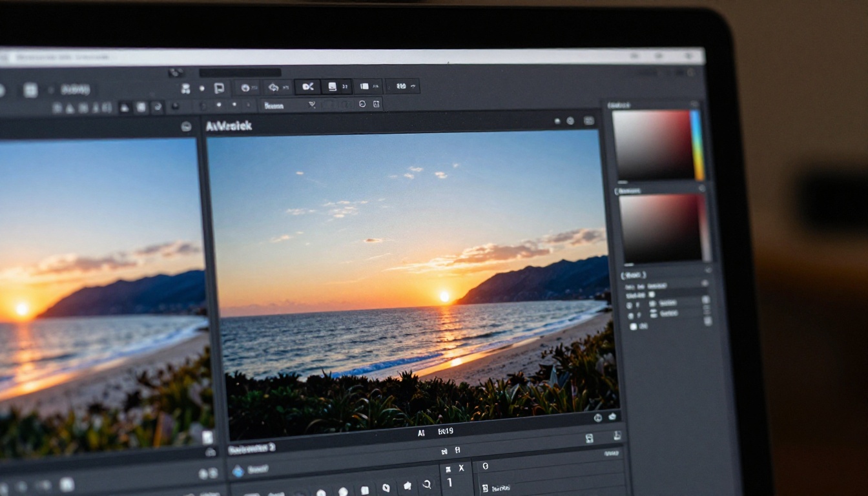Click the monitor icon toolbar button

point(336,87)
